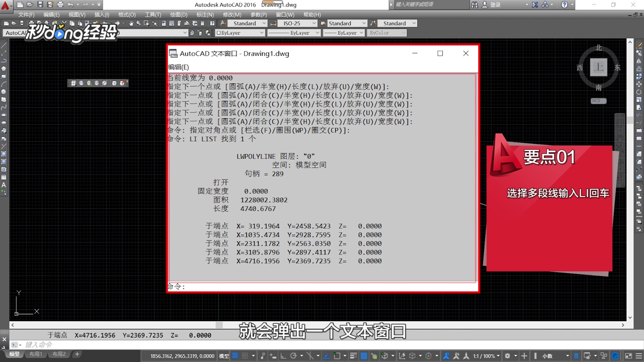The height and width of the screenshot is (362, 644).
Task: Open the 标注(N) menu
Action: pyautogui.click(x=205, y=15)
